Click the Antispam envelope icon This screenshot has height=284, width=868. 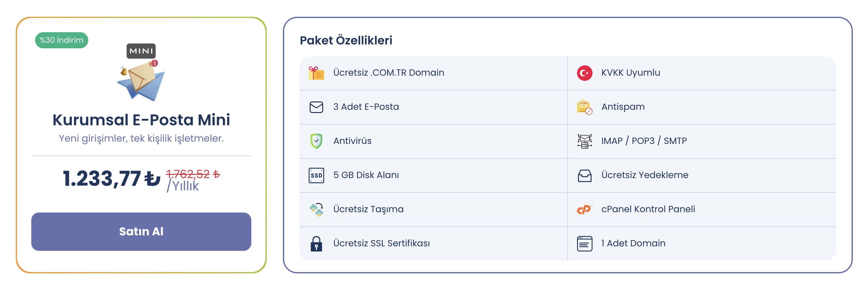584,107
